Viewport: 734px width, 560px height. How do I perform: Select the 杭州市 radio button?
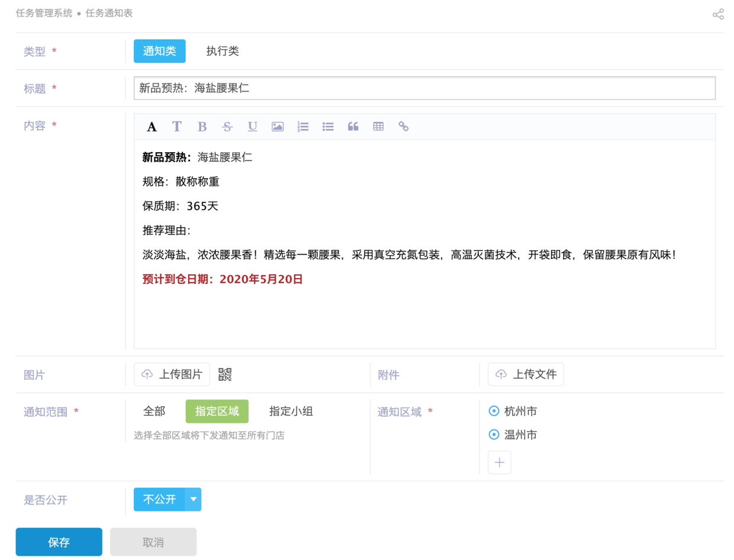point(494,411)
